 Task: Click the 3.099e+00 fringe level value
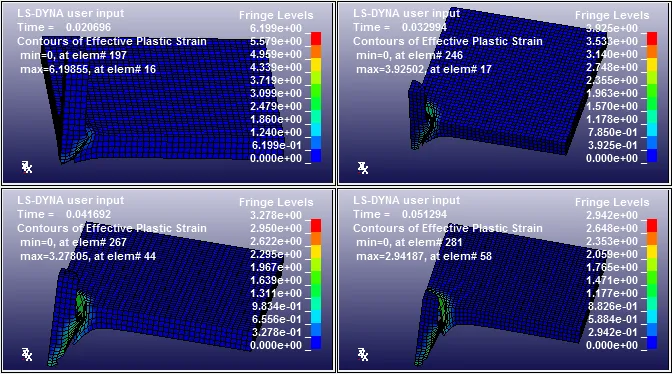[x=276, y=93]
